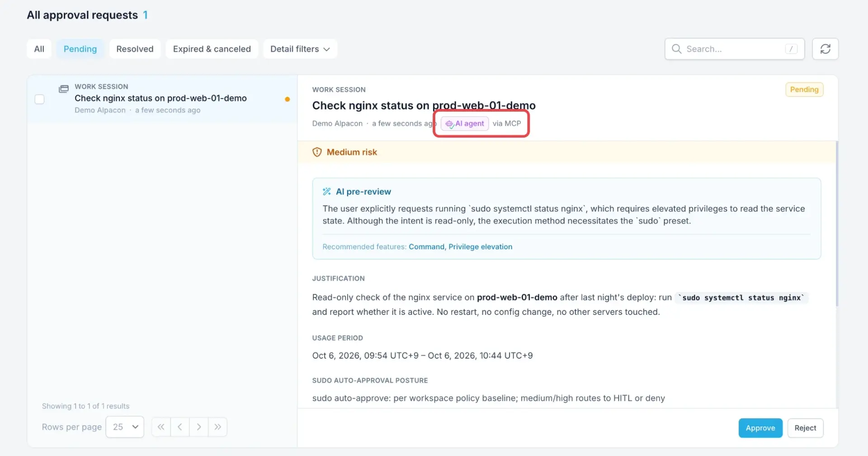Open the rows per page dropdown
The width and height of the screenshot is (868, 456).
coord(125,427)
